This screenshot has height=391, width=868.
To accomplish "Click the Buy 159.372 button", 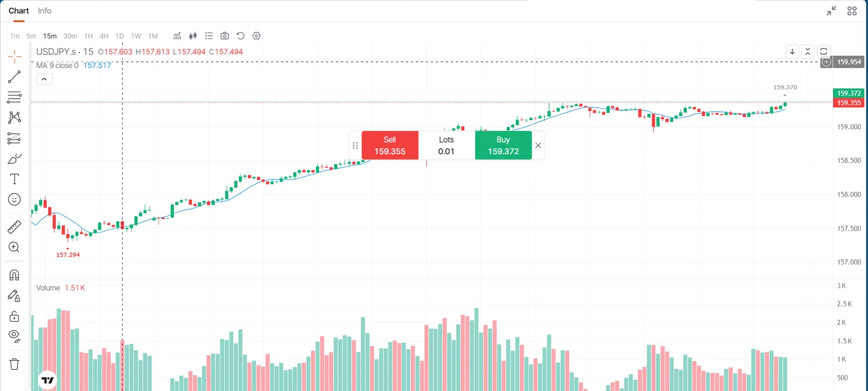I will 503,145.
